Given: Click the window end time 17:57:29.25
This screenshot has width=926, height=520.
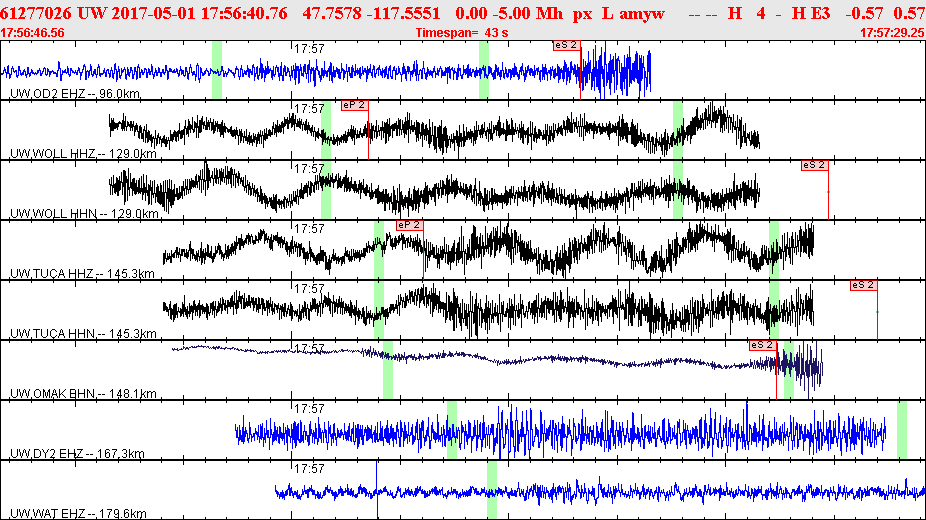Looking at the screenshot, I should (892, 33).
